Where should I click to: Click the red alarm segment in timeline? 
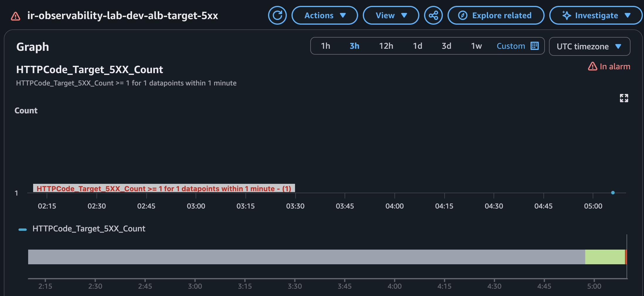coord(626,257)
